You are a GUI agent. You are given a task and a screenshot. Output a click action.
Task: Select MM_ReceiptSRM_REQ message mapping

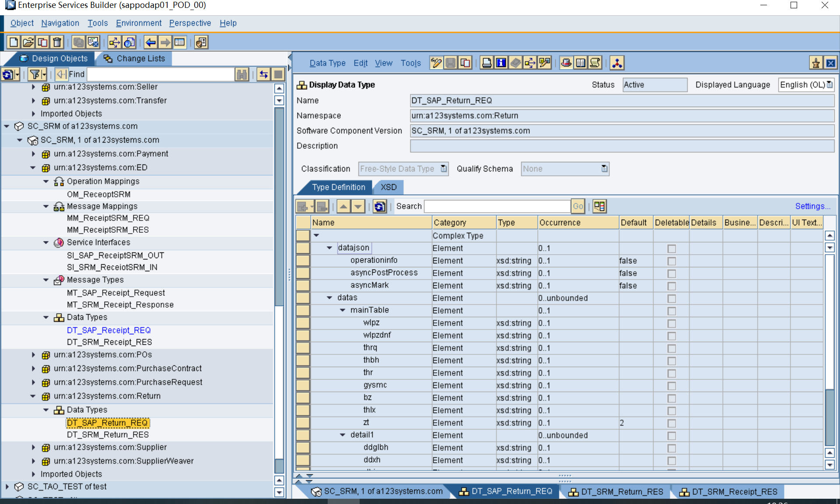click(x=108, y=218)
